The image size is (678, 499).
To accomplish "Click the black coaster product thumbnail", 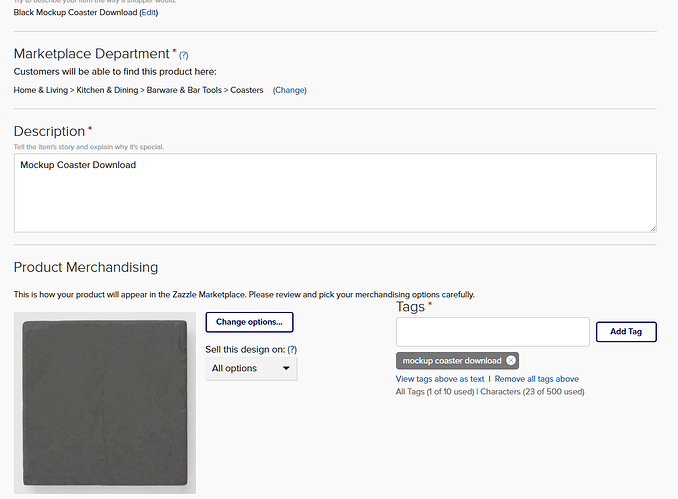I will tap(105, 403).
